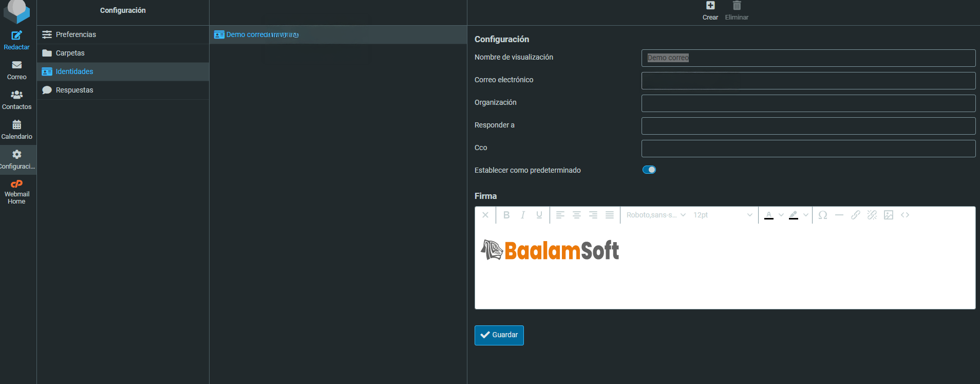Screen dimensions: 980x384
Task: Toggle bold in signature editor
Action: point(506,215)
